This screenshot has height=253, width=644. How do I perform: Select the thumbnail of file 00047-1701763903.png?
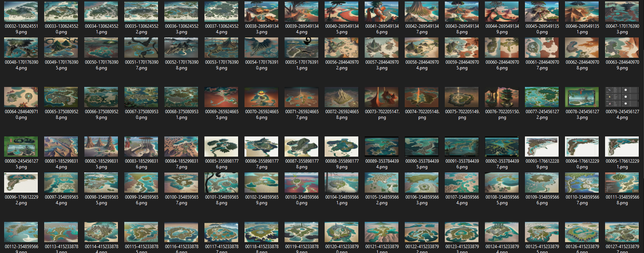(x=622, y=11)
